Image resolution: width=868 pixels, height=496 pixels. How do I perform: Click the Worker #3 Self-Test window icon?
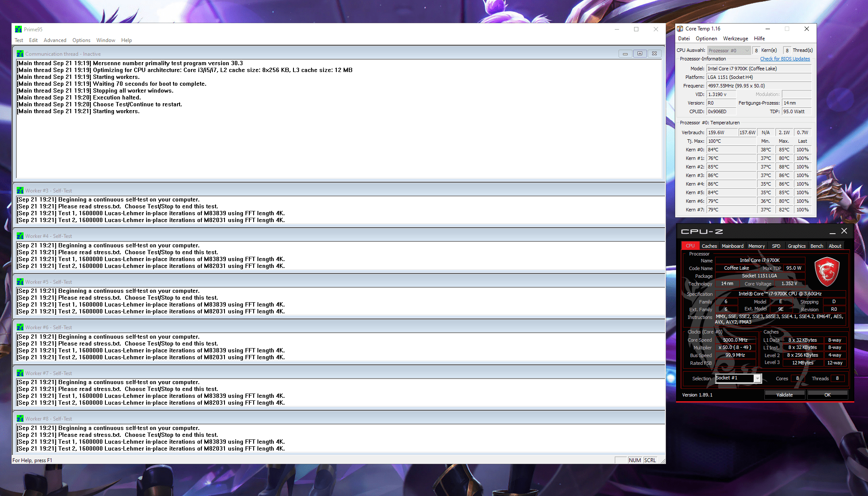[x=20, y=191]
